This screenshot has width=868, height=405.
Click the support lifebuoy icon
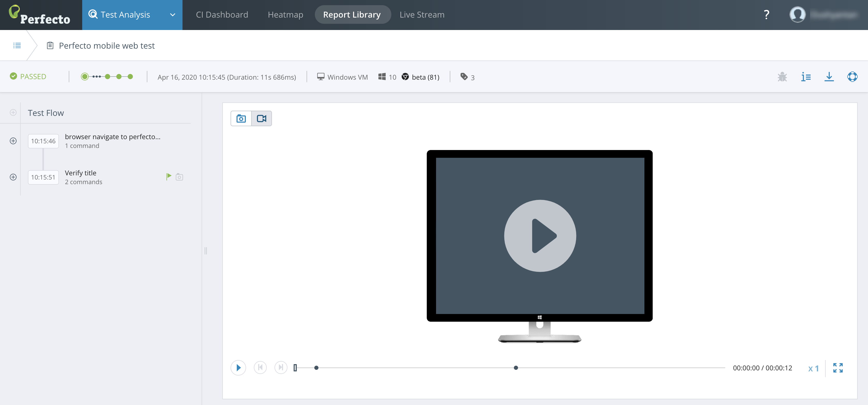click(852, 77)
